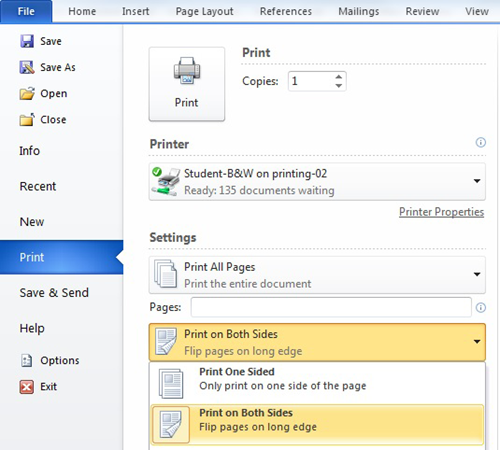Click the Printer section info icon
Image resolution: width=500 pixels, height=450 pixels.
[480, 143]
